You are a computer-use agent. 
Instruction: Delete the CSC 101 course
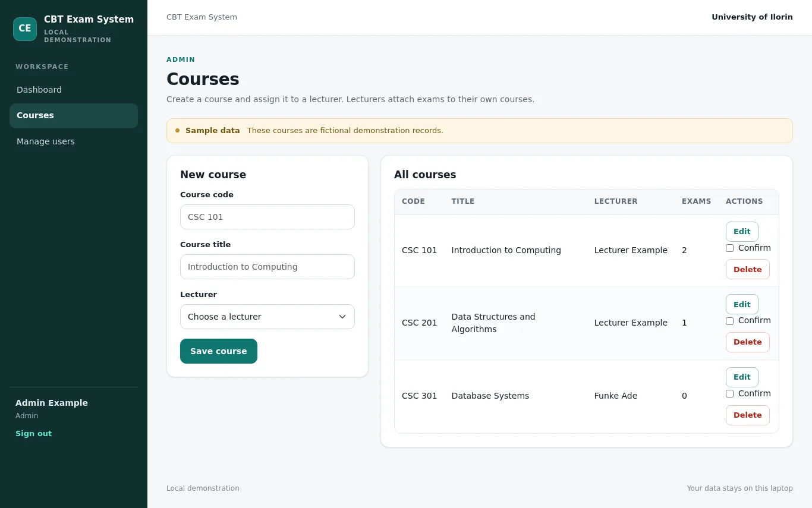748,269
